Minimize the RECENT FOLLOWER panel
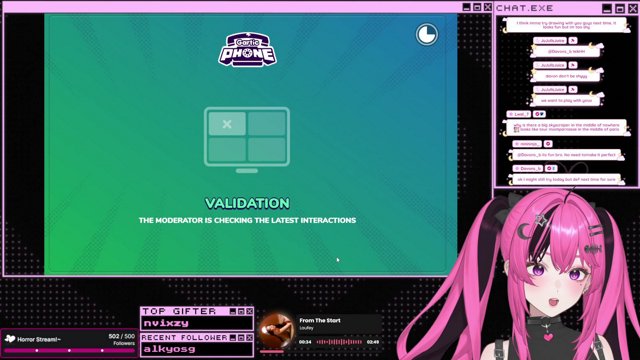The height and width of the screenshot is (360, 640). click(x=233, y=338)
